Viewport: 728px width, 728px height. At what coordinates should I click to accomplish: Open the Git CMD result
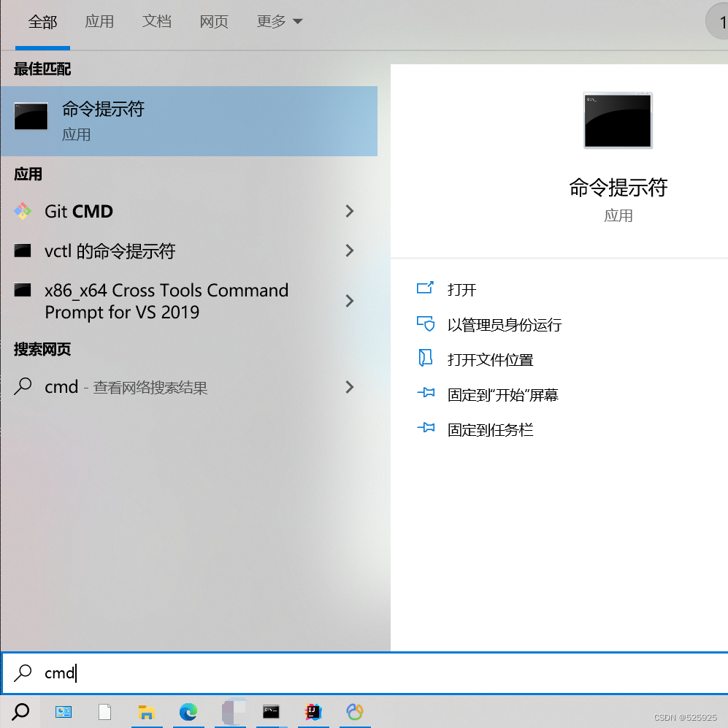(x=189, y=211)
